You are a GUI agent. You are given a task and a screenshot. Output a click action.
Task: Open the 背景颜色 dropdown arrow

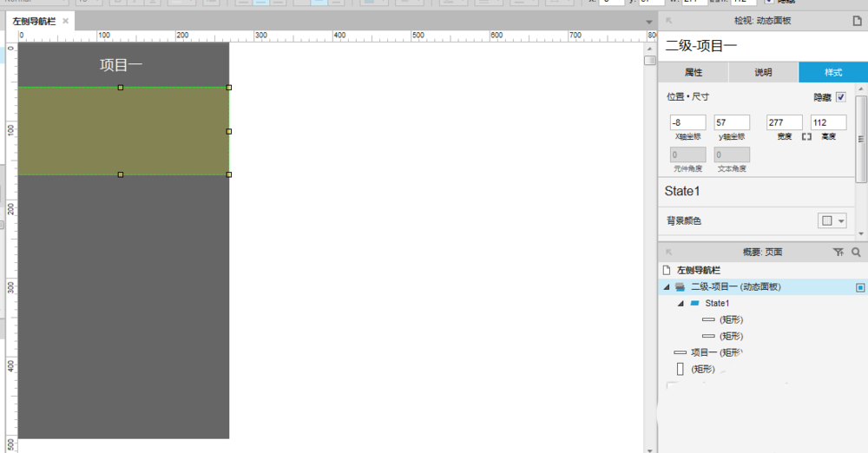click(841, 221)
